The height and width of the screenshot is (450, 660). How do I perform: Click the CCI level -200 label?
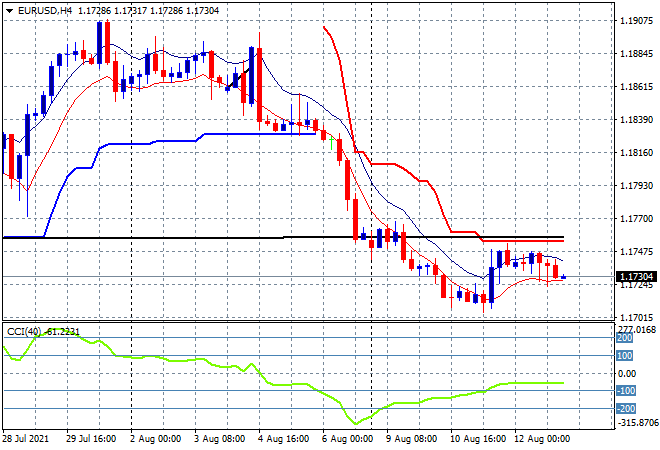[625, 408]
